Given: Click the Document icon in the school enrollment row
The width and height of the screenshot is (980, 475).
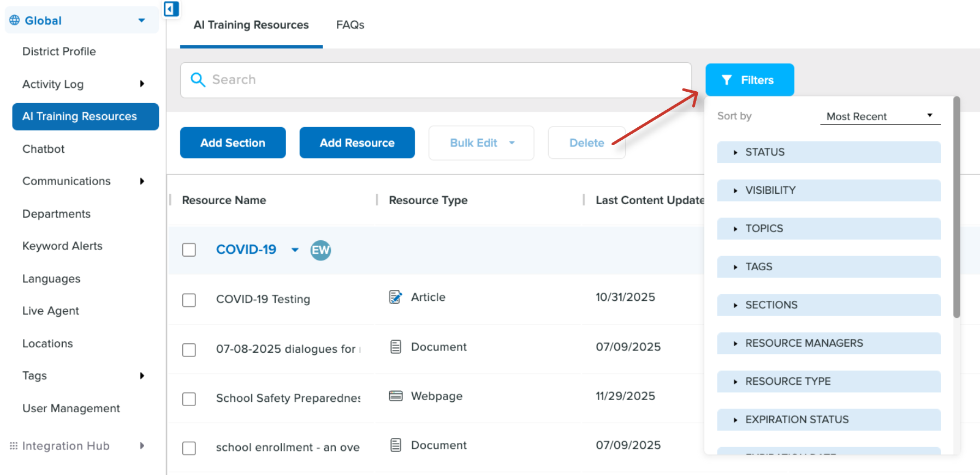Looking at the screenshot, I should [395, 445].
